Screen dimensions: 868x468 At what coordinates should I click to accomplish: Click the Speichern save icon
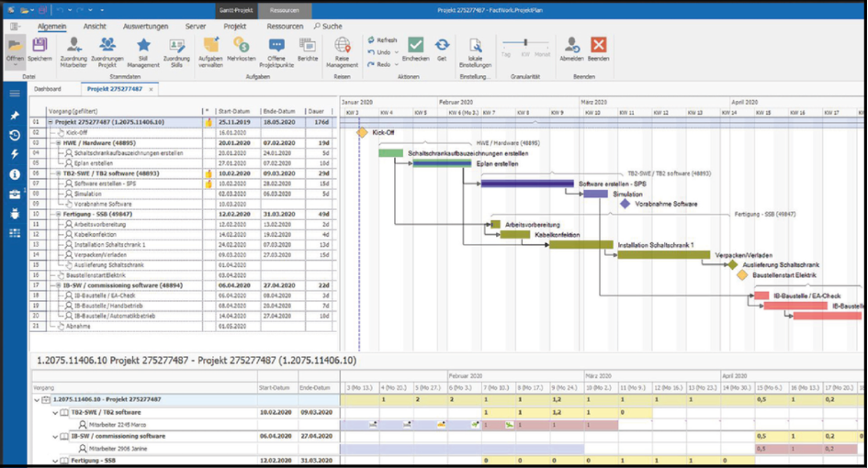click(x=39, y=45)
